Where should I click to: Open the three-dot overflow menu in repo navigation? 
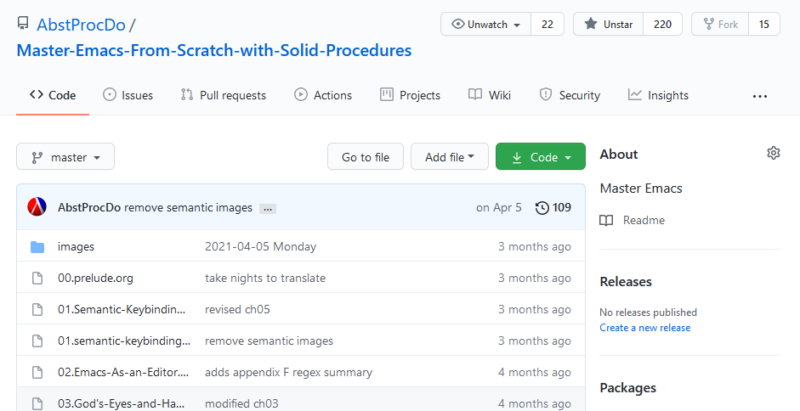coord(760,96)
